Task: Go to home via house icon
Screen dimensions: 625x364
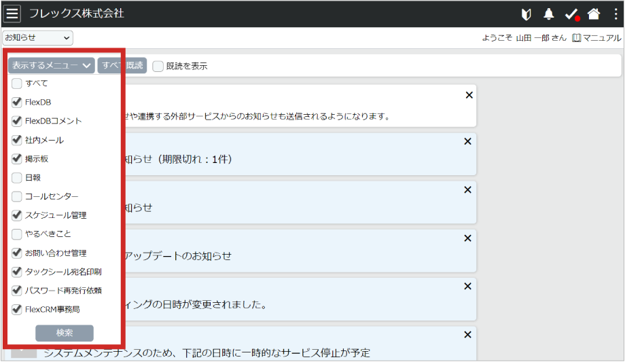Action: (x=594, y=14)
